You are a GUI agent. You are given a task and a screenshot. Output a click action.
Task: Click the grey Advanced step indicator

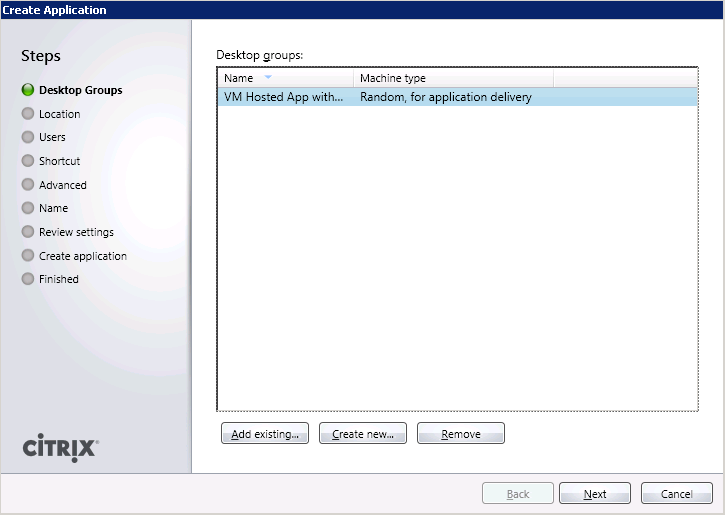[28, 184]
